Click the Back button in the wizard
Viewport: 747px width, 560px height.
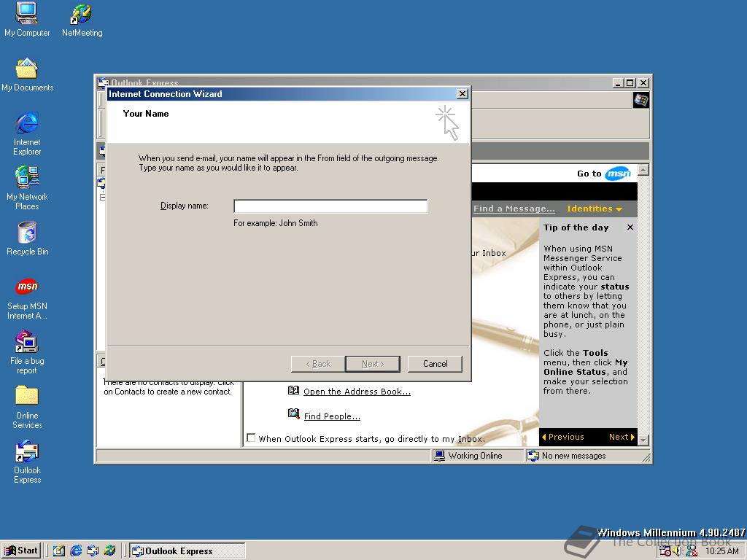[318, 364]
